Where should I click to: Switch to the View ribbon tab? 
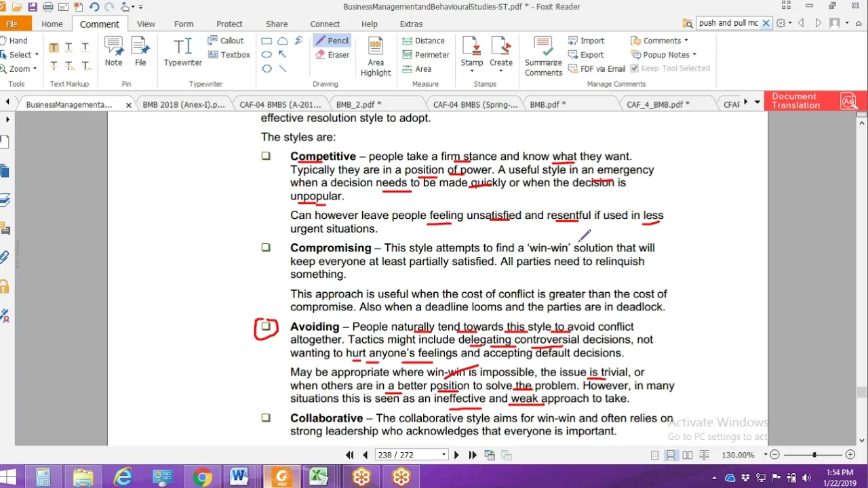(146, 24)
